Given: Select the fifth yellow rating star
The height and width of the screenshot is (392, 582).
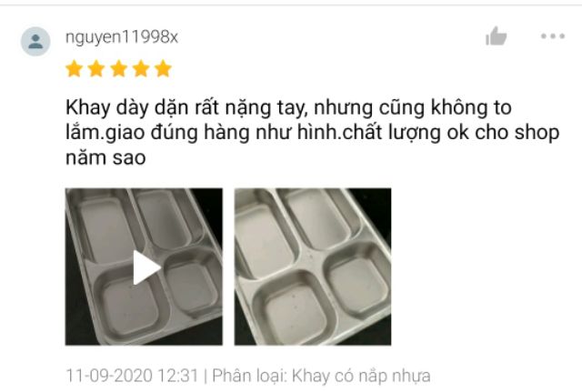Looking at the screenshot, I should pos(164,69).
